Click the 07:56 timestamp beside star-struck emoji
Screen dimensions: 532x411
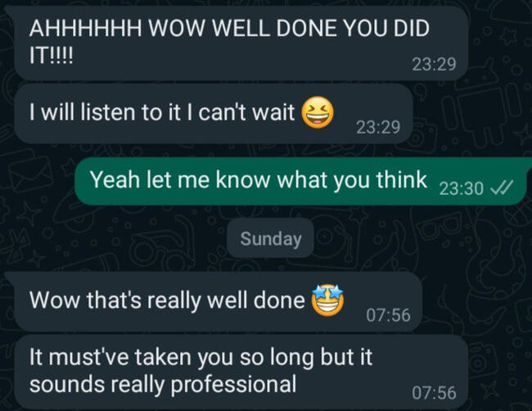(388, 315)
